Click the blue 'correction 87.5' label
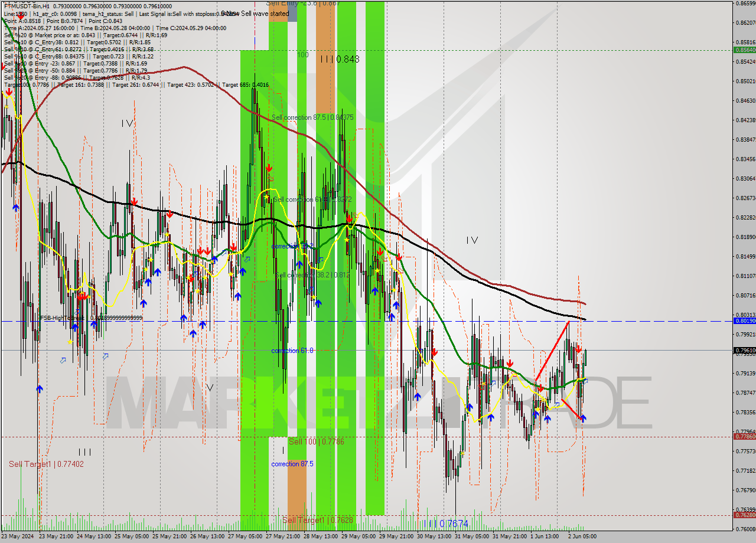The image size is (756, 543). point(292,464)
